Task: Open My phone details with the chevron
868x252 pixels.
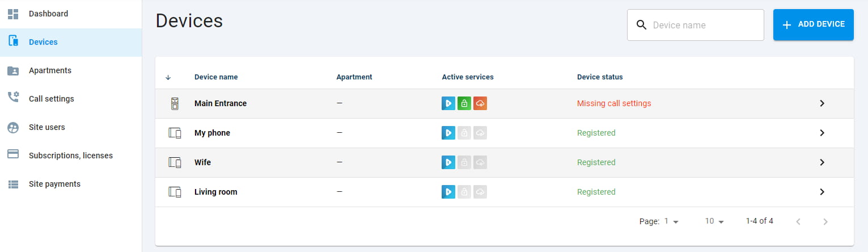Action: (x=822, y=133)
